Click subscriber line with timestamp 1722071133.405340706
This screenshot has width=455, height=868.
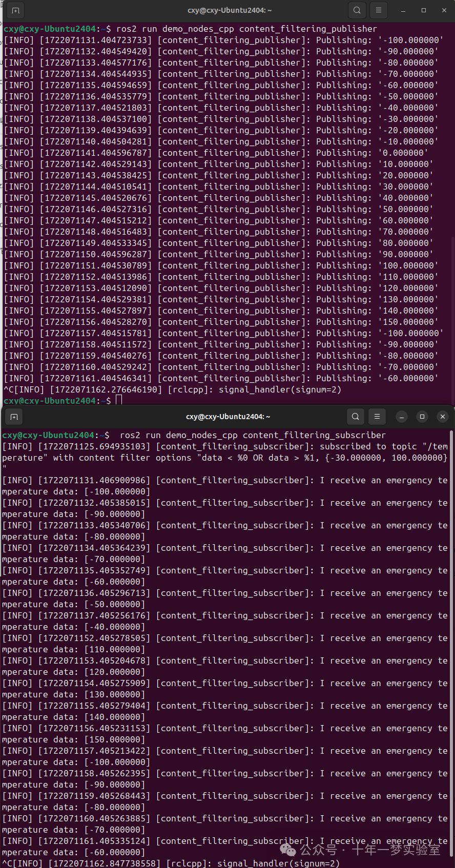225,531
